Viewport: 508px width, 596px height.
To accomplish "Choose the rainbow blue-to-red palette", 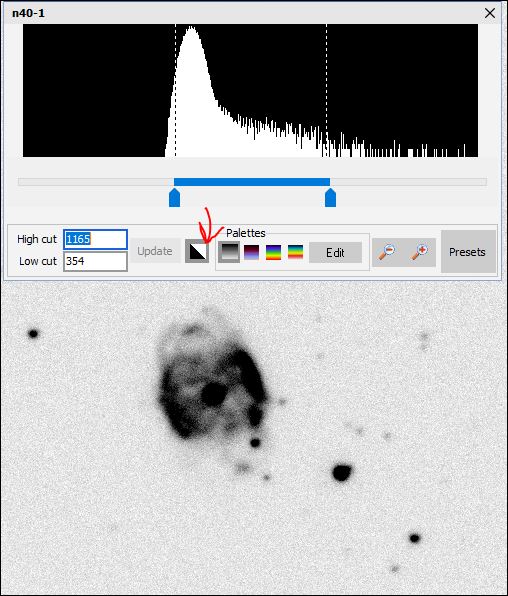I will 273,252.
